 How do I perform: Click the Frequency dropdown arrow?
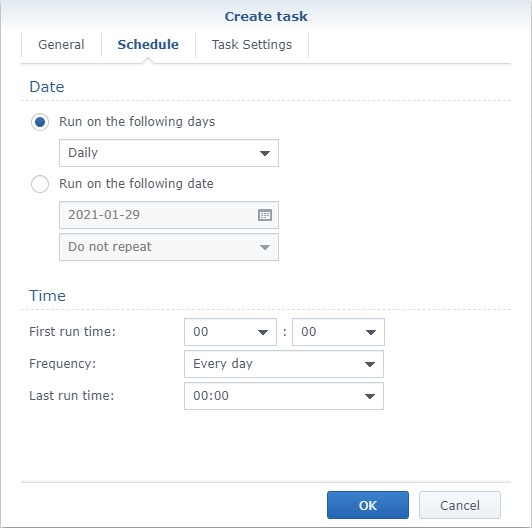tap(369, 364)
